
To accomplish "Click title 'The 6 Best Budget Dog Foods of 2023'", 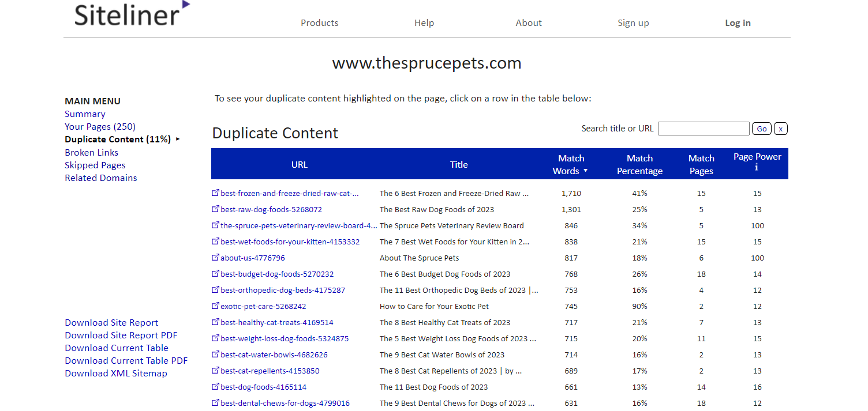I will [445, 274].
